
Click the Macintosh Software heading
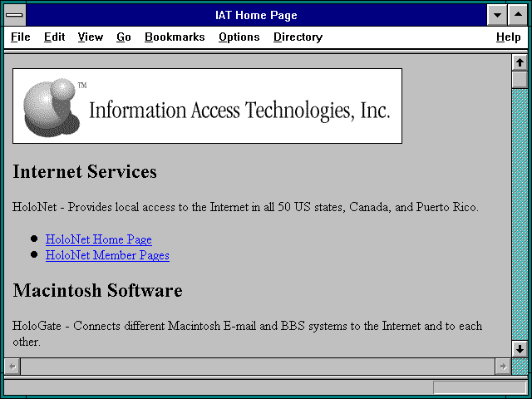click(98, 290)
